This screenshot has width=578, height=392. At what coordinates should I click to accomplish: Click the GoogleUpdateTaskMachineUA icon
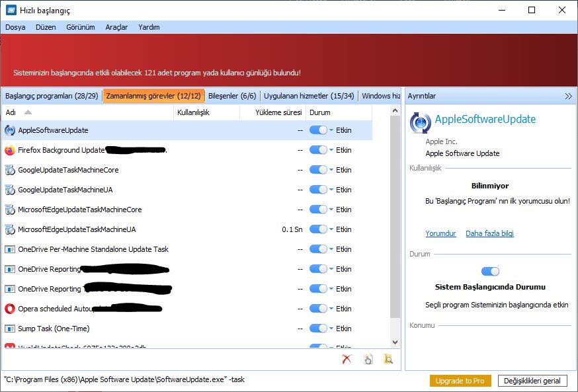[10, 190]
